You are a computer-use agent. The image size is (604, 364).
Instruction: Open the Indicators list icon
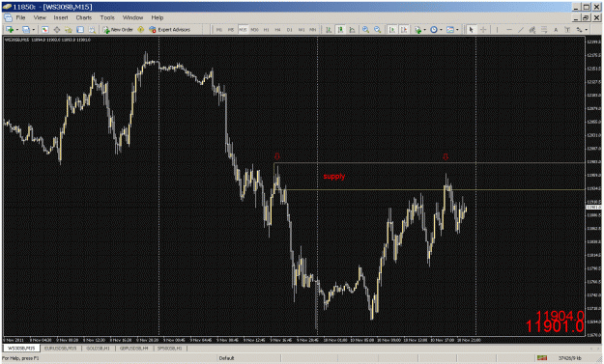click(x=417, y=30)
